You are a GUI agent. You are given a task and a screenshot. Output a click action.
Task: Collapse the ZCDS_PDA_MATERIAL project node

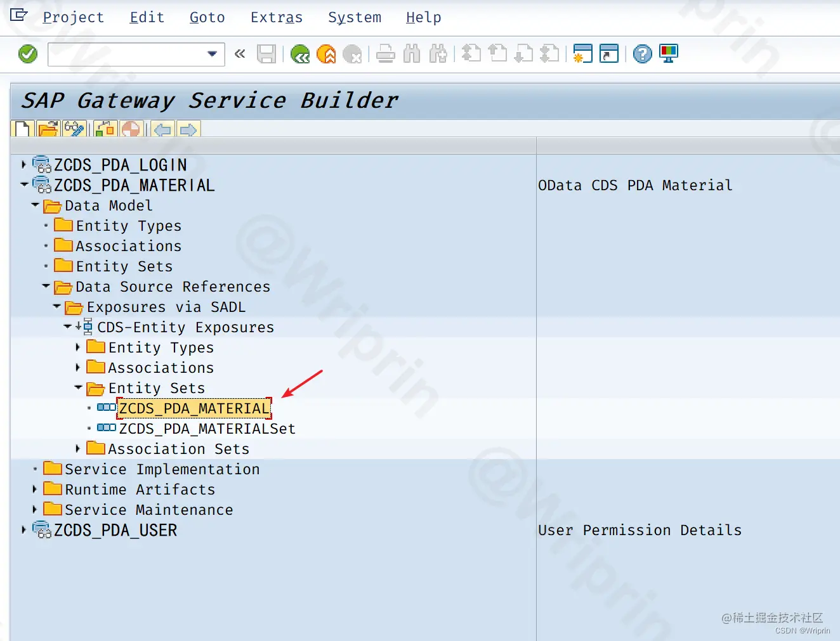coord(24,185)
